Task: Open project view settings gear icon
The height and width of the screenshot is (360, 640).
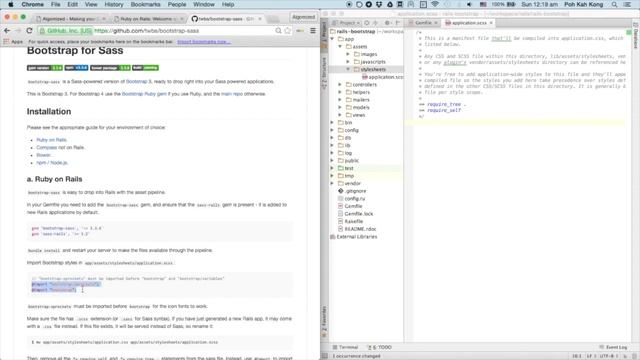Action: click(387, 23)
